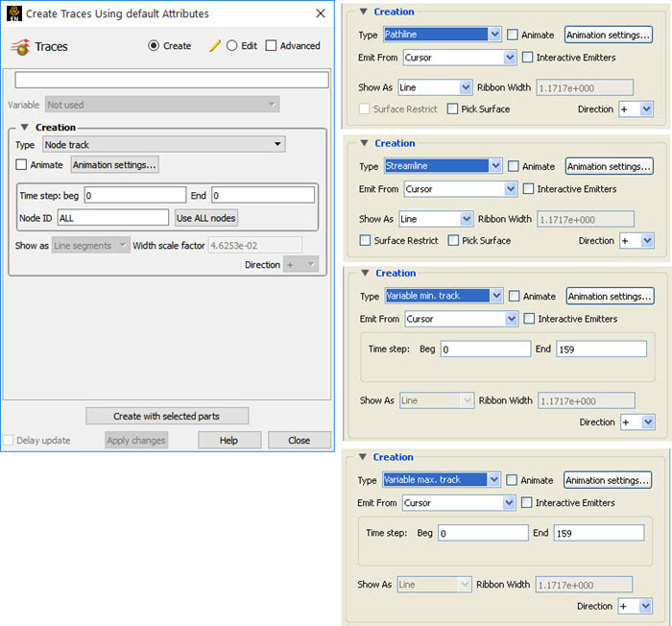Click Animation settings in Variable min. track panel
This screenshot has width=672, height=626.
click(610, 297)
